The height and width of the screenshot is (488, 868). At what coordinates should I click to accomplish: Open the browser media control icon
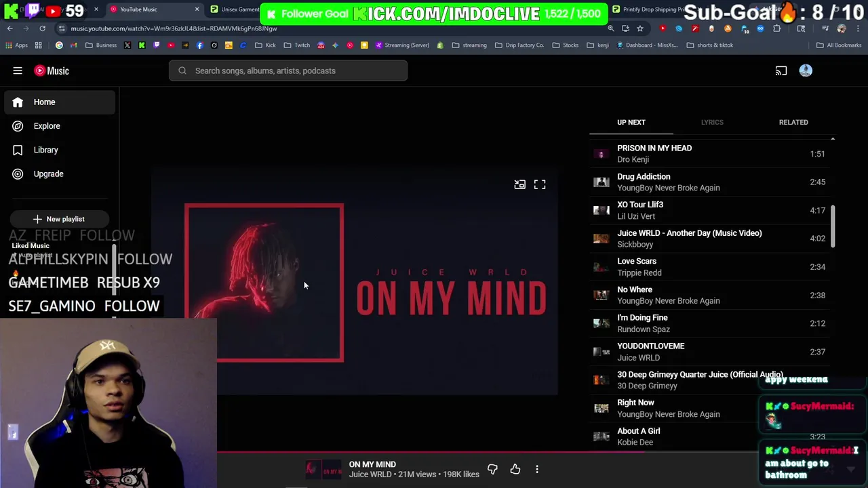coord(825,28)
